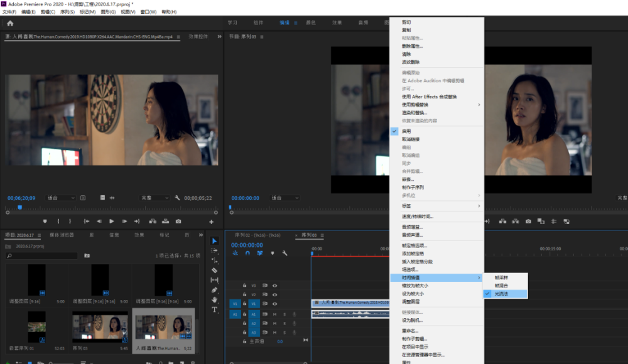Image resolution: width=628 pixels, height=364 pixels.
Task: Select the Type tool
Action: point(214,309)
